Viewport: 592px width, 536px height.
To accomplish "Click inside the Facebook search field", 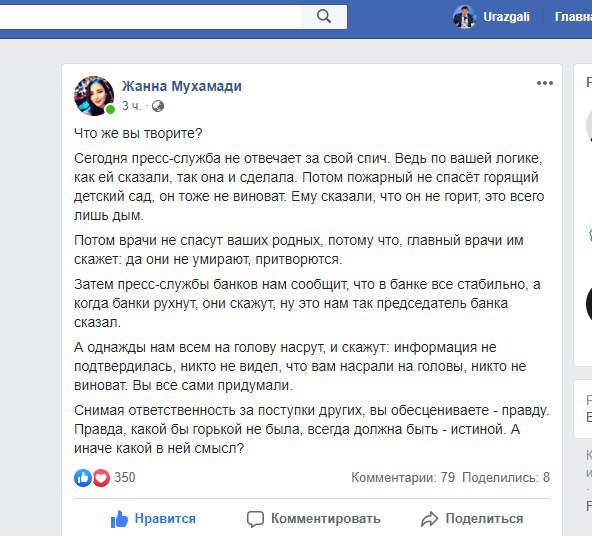I will pos(150,17).
